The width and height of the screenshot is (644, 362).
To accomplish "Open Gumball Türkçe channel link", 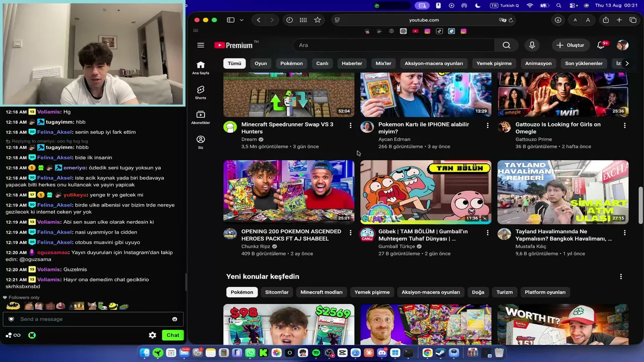I will click(396, 246).
